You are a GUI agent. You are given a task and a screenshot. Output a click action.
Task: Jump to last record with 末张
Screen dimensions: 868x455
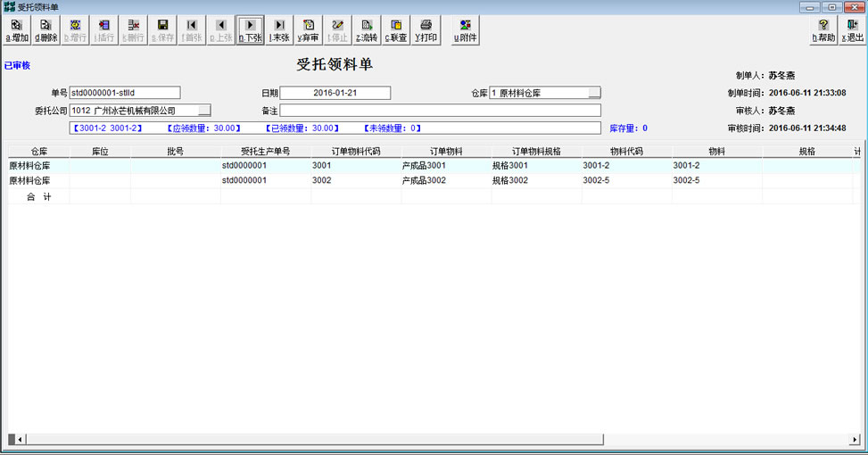pyautogui.click(x=279, y=30)
